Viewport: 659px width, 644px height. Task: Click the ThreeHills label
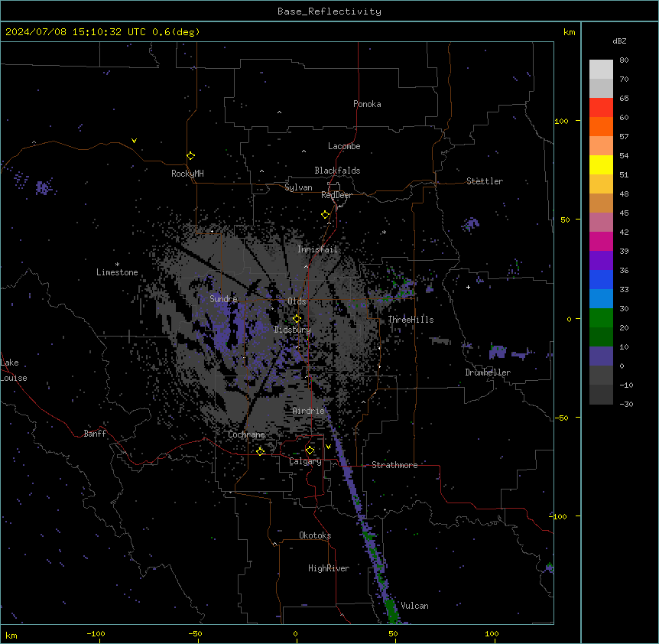pos(411,320)
